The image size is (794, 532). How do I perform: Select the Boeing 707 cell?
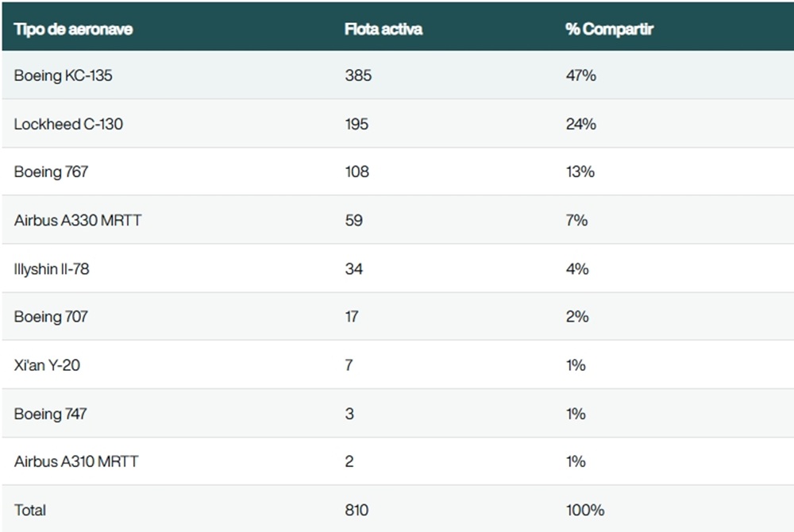click(x=51, y=317)
